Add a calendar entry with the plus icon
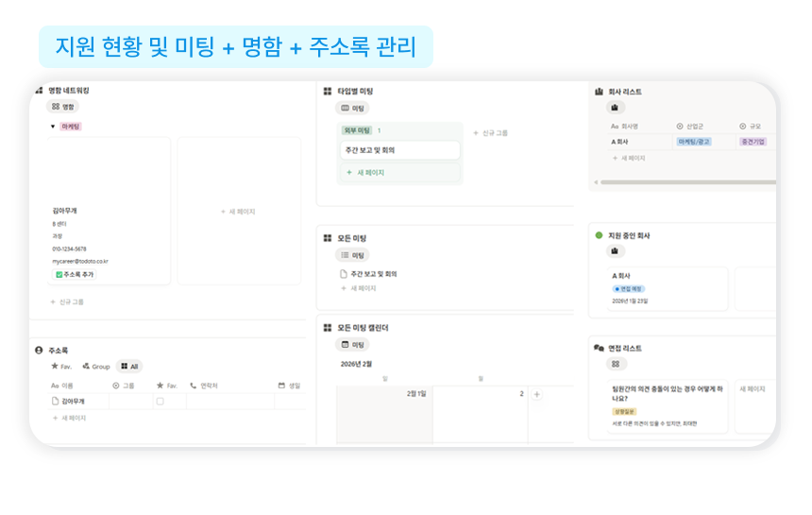Viewport: 812px width, 515px height. (536, 394)
